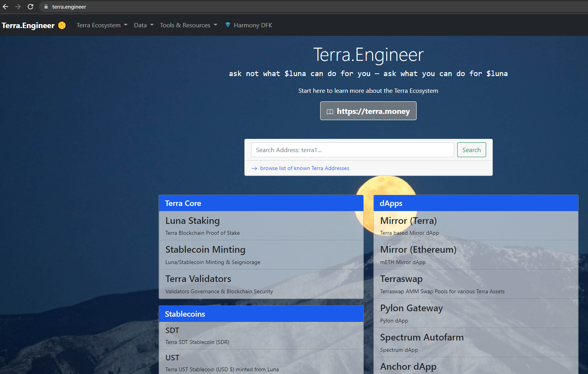Click the Terra Core section header
The width and height of the screenshot is (588, 374).
click(261, 203)
